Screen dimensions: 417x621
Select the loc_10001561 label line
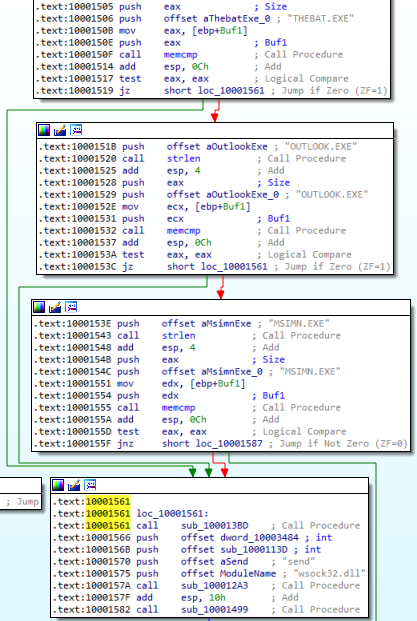tap(172, 514)
